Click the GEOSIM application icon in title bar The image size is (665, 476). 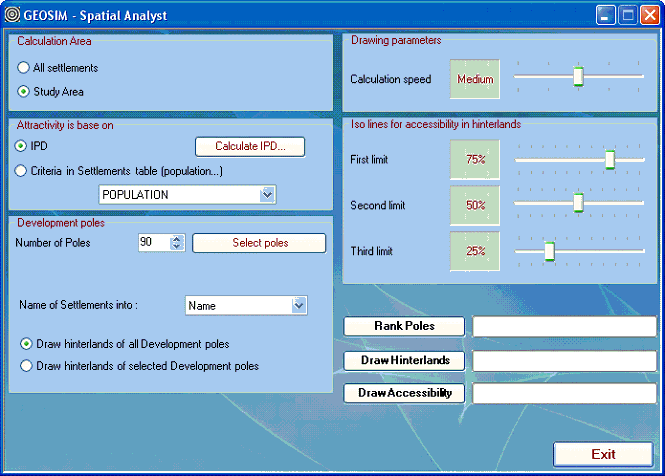12,14
